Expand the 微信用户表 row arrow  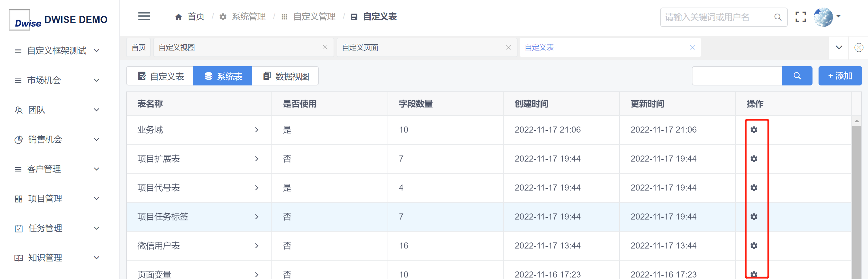(256, 246)
